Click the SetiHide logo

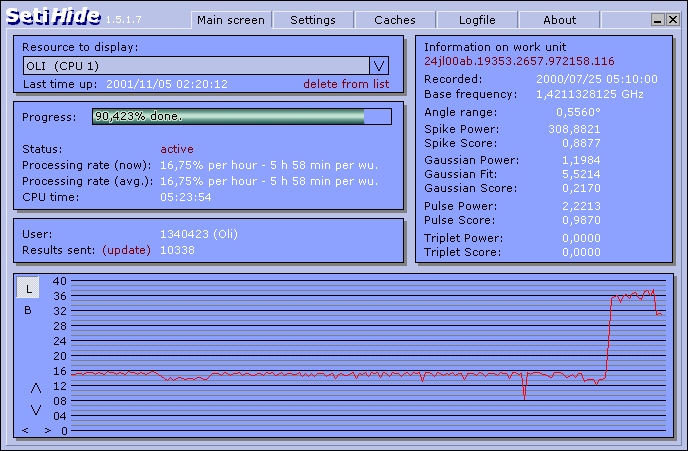coord(53,17)
